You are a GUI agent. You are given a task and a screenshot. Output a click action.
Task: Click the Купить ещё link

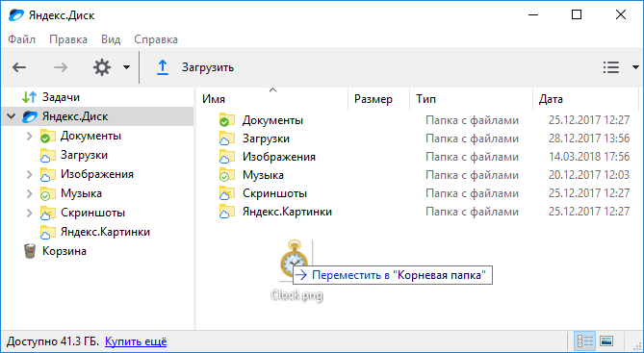pyautogui.click(x=136, y=341)
